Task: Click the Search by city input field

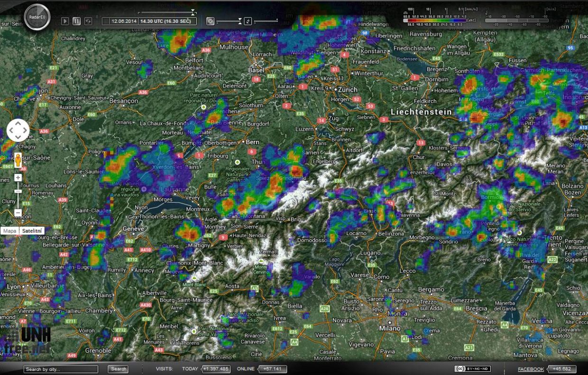Action: (x=61, y=369)
